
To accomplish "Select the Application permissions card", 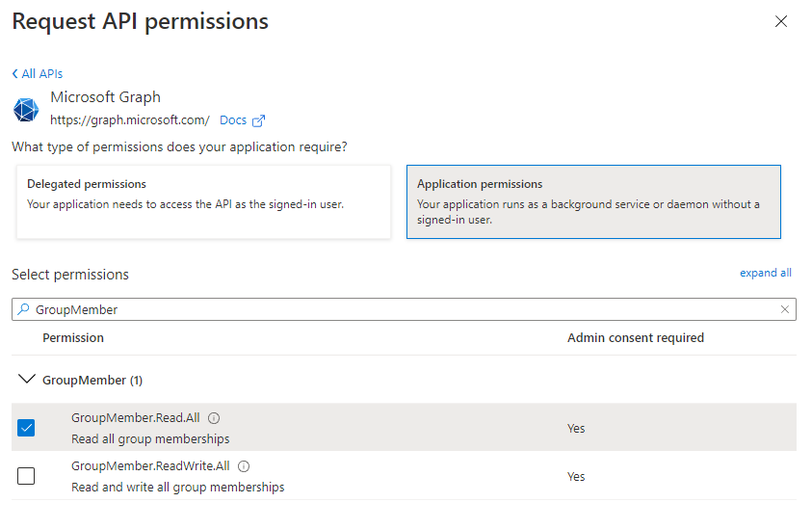I will pyautogui.click(x=593, y=202).
